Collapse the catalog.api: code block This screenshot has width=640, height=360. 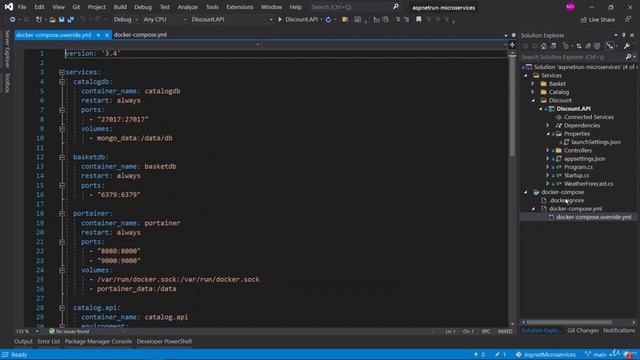pyautogui.click(x=62, y=308)
